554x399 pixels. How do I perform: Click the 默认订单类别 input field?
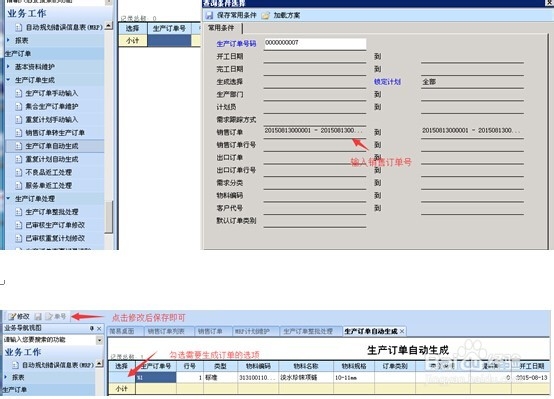click(x=315, y=221)
